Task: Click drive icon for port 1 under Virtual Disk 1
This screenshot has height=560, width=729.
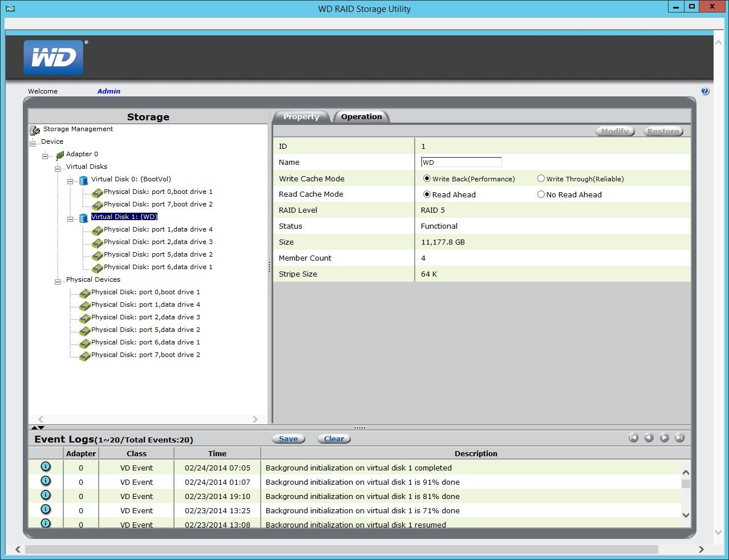Action: click(x=97, y=231)
